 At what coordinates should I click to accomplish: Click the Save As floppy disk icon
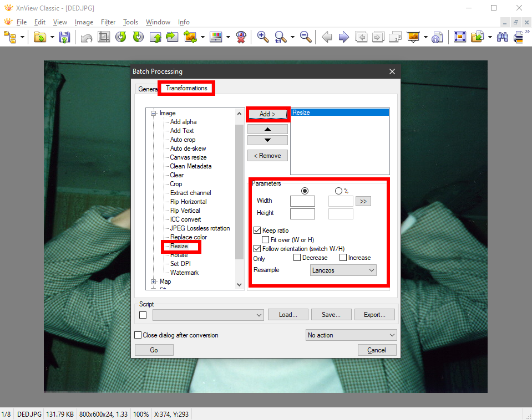pos(64,37)
